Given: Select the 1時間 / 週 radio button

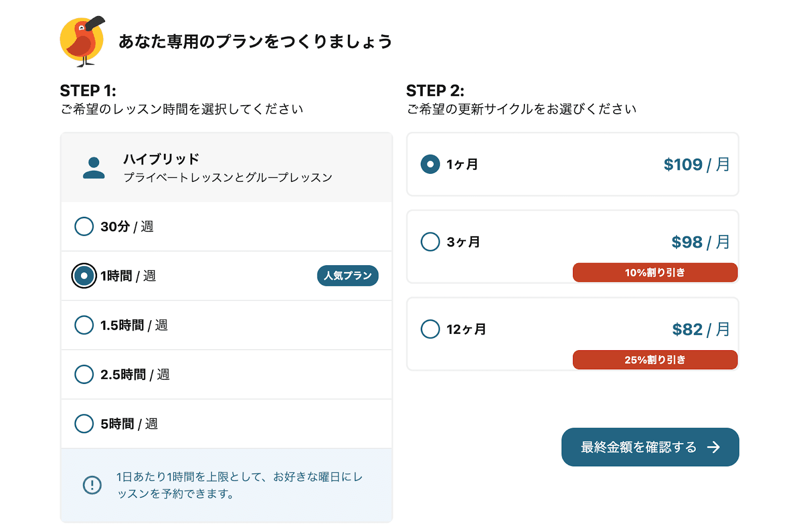Looking at the screenshot, I should (x=84, y=276).
